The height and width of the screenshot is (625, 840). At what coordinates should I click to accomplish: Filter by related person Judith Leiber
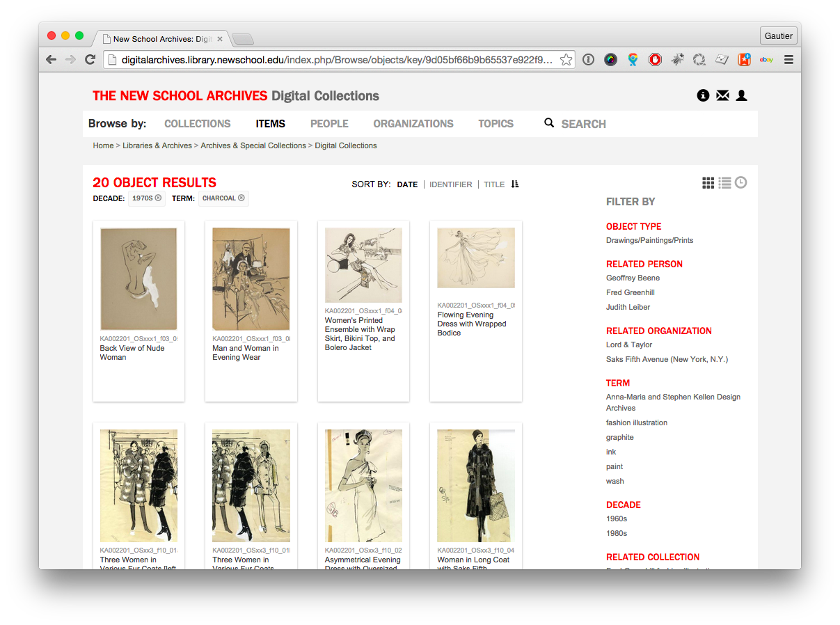(628, 307)
